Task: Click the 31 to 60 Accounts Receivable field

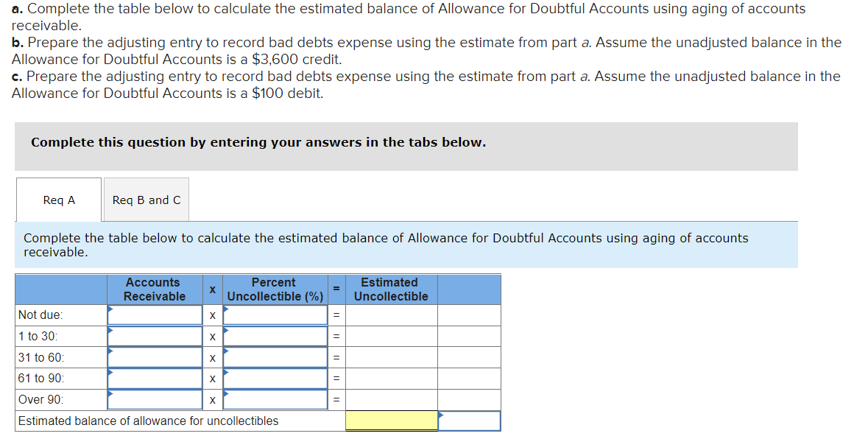Action: [x=155, y=357]
